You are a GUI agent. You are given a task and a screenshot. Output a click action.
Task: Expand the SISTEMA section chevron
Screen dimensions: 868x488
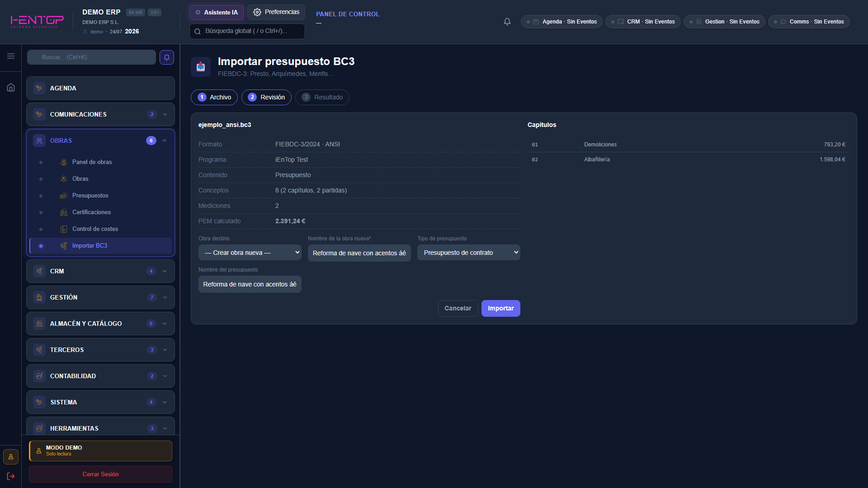coord(165,402)
